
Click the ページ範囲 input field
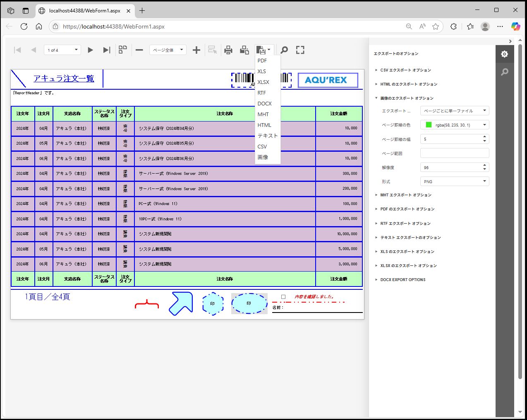454,153
